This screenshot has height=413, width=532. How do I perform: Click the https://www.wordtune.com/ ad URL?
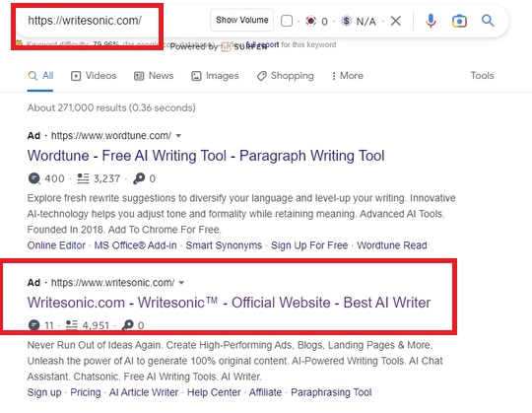coord(111,136)
